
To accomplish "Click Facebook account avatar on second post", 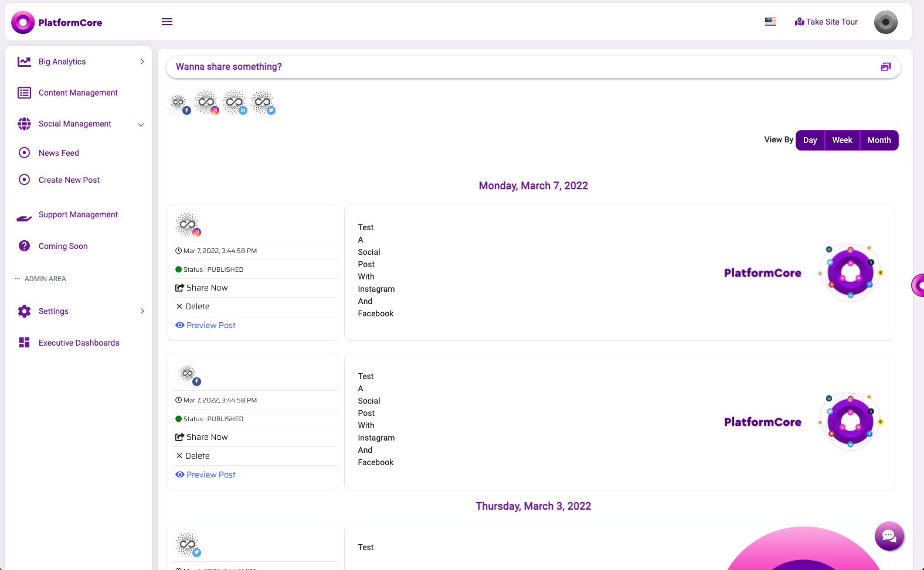I will pyautogui.click(x=188, y=374).
